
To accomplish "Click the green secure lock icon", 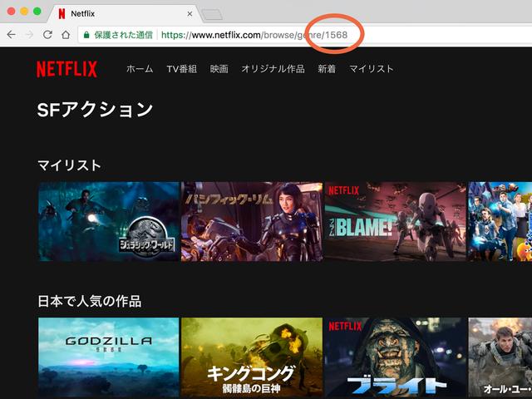I will [x=86, y=35].
